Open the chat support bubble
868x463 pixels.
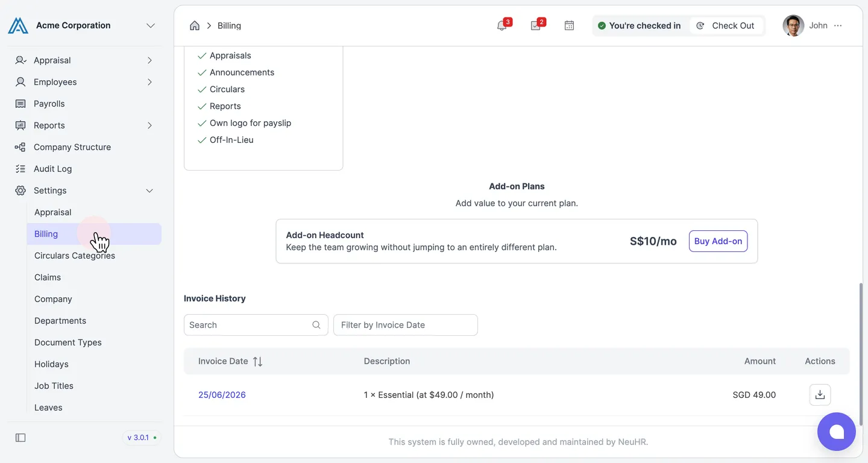pos(837,432)
